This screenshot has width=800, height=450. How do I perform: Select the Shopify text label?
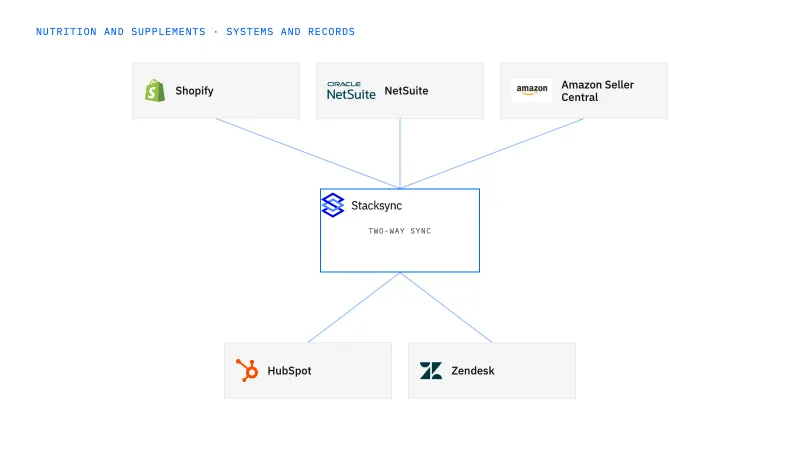point(194,91)
